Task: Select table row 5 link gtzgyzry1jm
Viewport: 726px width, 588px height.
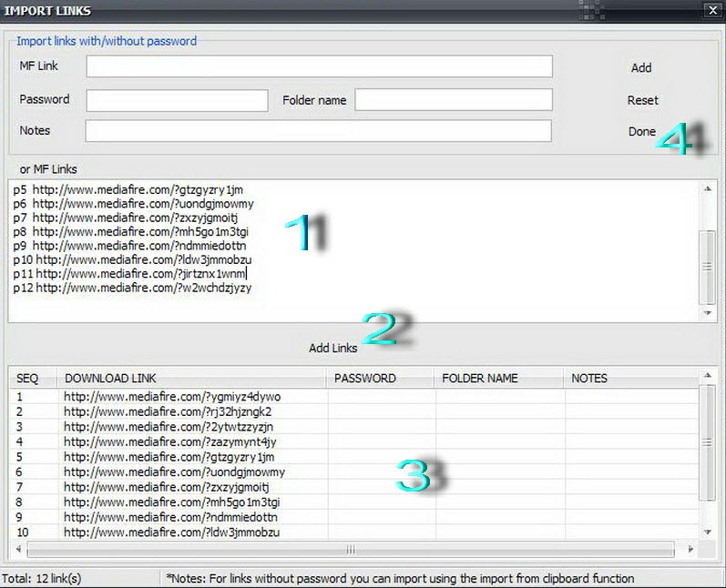Action: [x=169, y=457]
